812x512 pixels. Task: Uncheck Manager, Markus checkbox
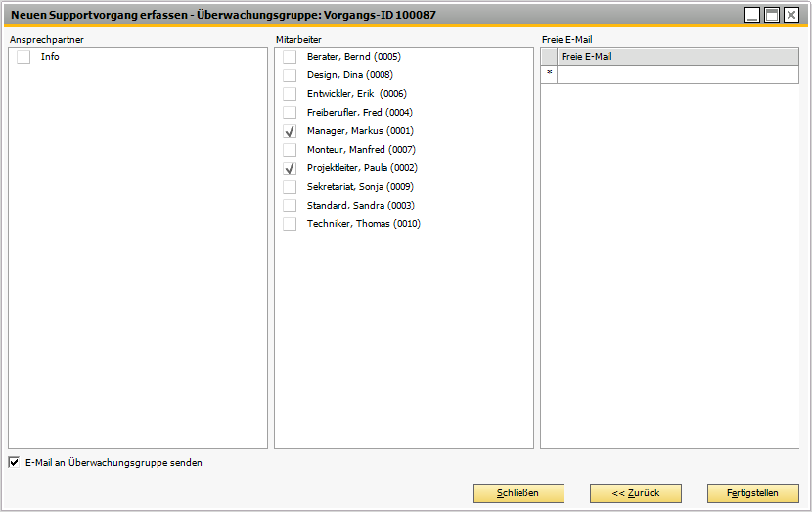tap(290, 131)
